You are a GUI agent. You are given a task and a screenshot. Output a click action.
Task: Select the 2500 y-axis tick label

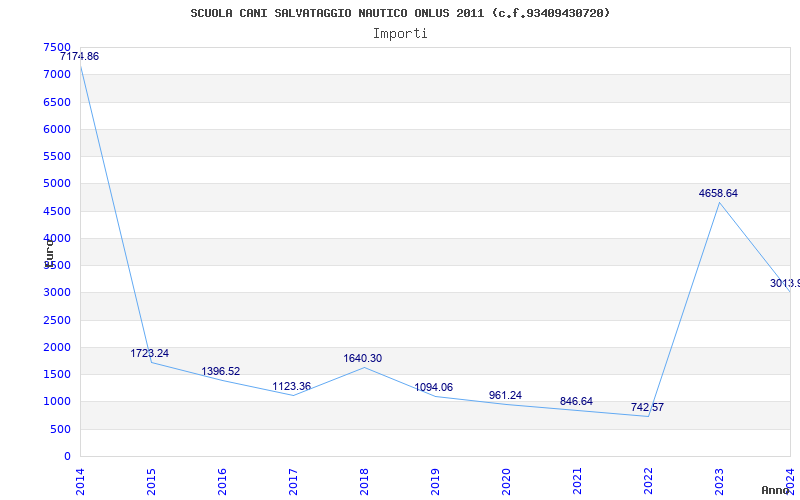[x=57, y=320]
